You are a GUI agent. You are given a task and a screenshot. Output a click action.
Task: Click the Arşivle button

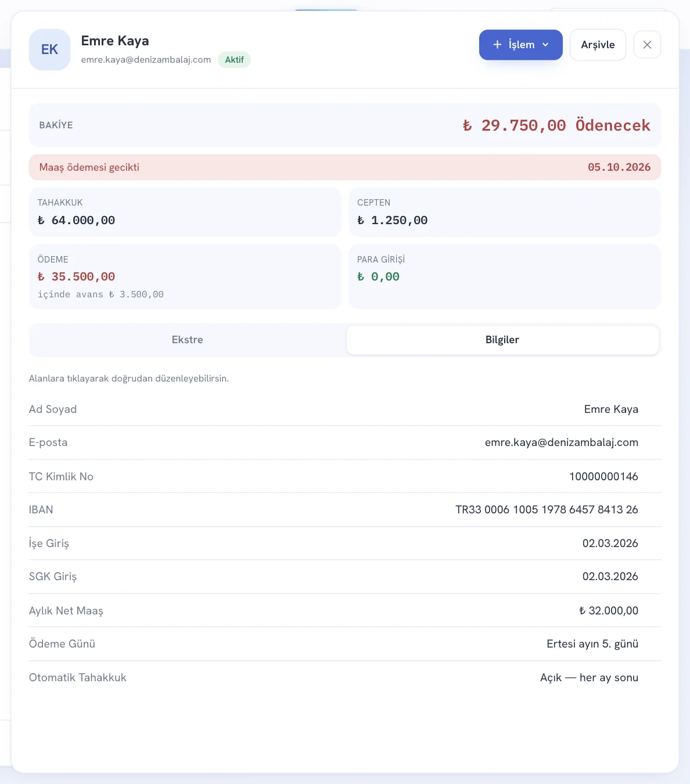[598, 45]
